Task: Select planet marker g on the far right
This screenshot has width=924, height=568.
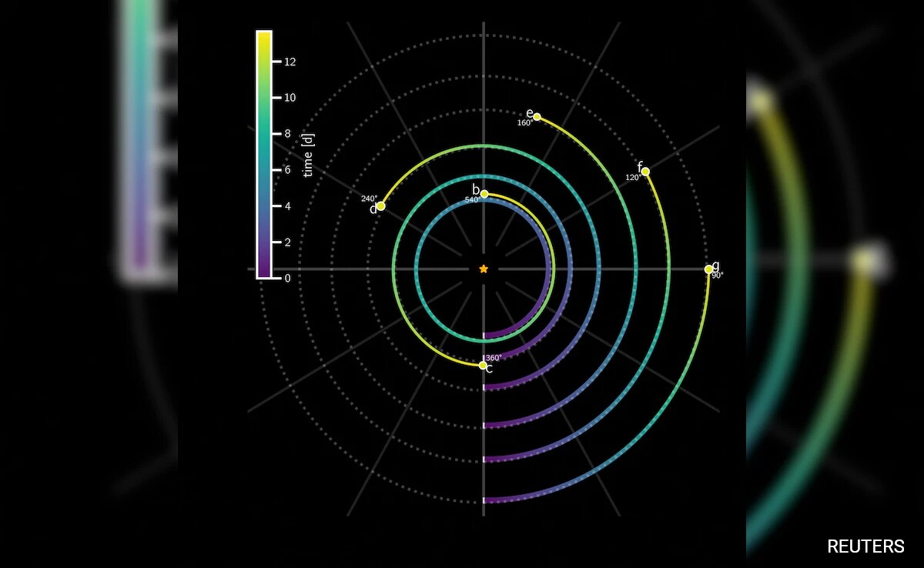Action: coord(709,269)
